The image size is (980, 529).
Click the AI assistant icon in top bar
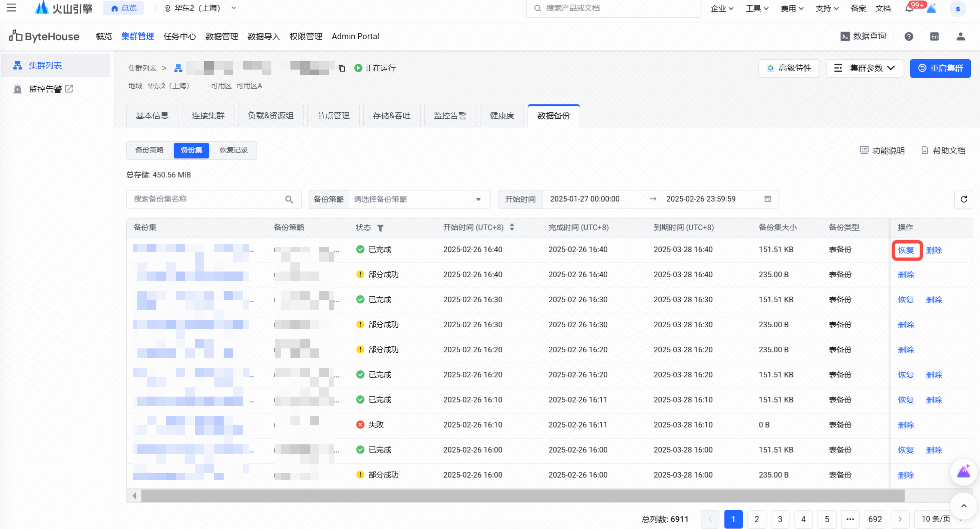coord(932,8)
